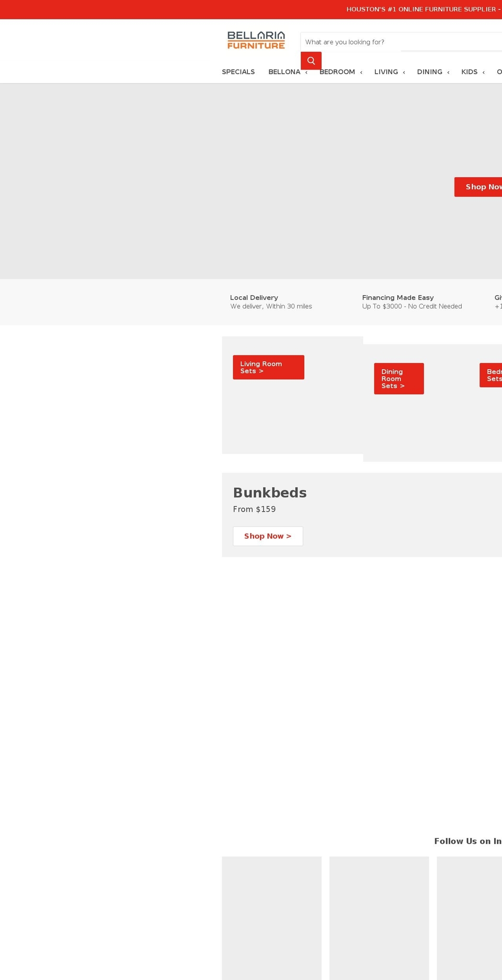Click Shop Now under Bunkbeds
Image resolution: width=502 pixels, height=980 pixels.
click(268, 536)
